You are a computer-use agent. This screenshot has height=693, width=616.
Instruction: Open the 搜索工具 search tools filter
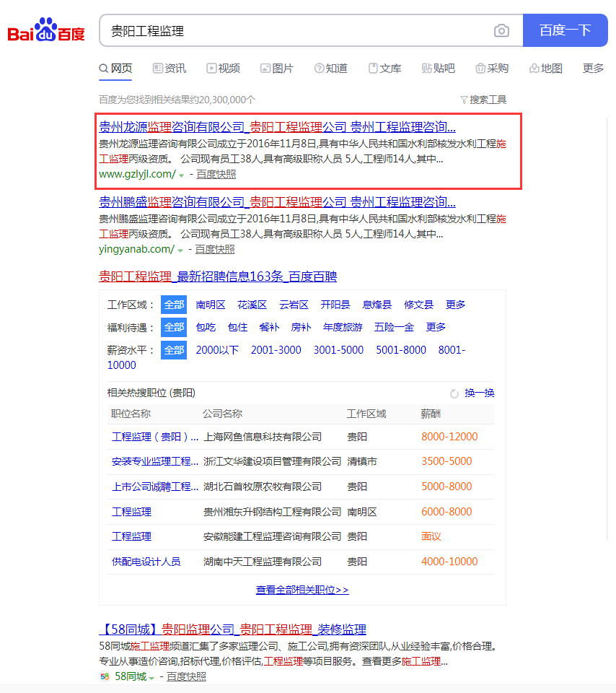pyautogui.click(x=483, y=100)
